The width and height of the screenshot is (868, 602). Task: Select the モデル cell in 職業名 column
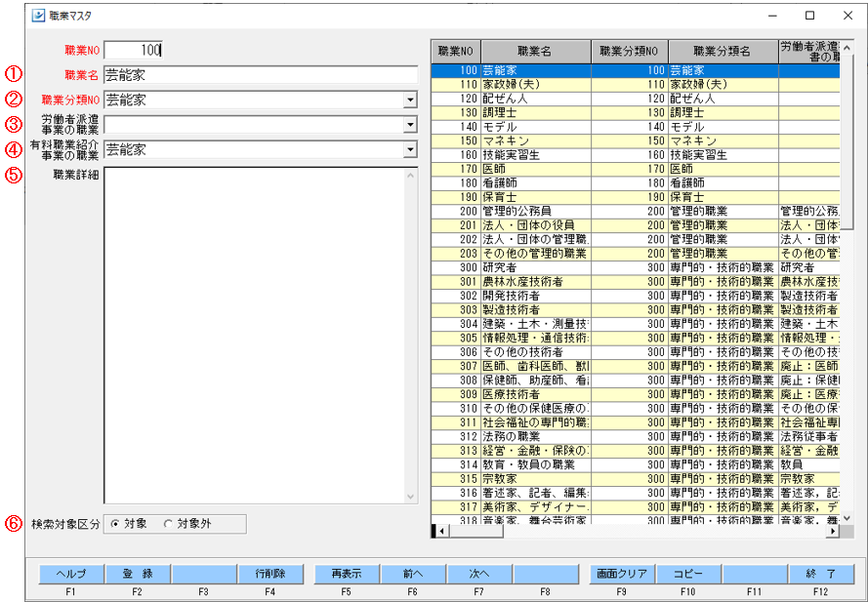(x=535, y=127)
